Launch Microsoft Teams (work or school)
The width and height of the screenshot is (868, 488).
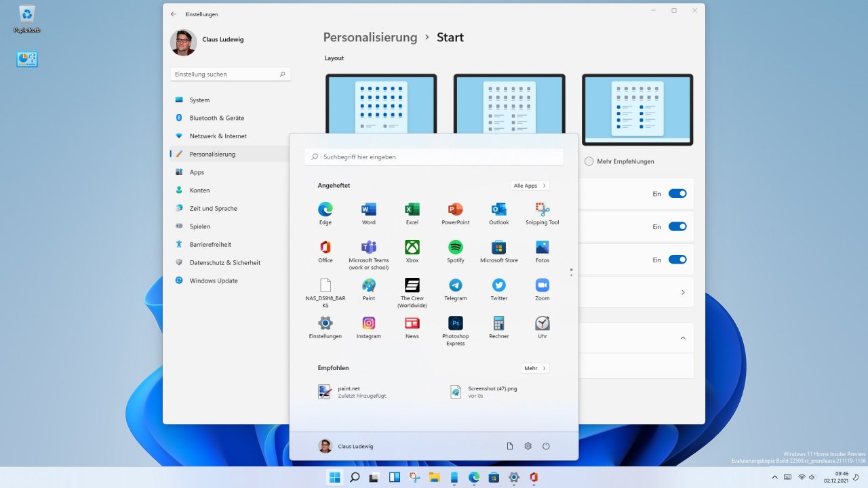coord(369,254)
